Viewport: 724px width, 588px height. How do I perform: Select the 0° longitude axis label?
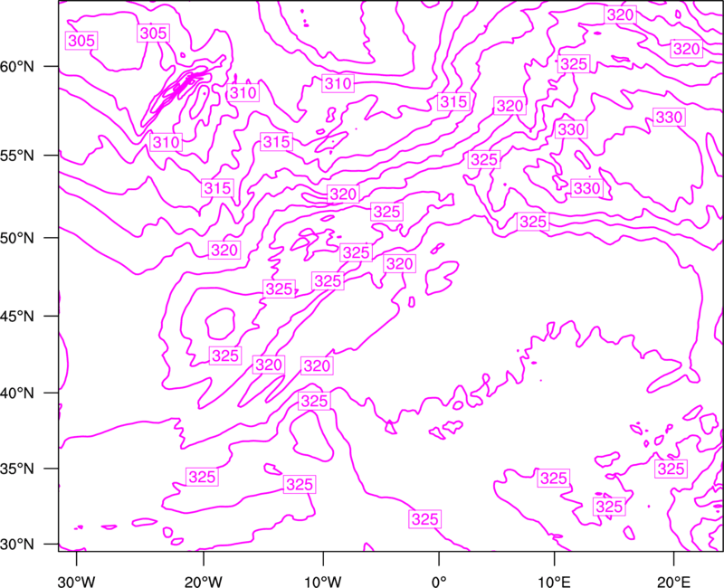pos(439,581)
